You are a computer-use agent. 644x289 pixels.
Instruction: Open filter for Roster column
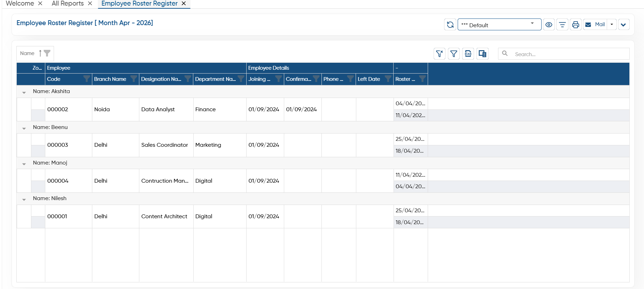tap(422, 79)
